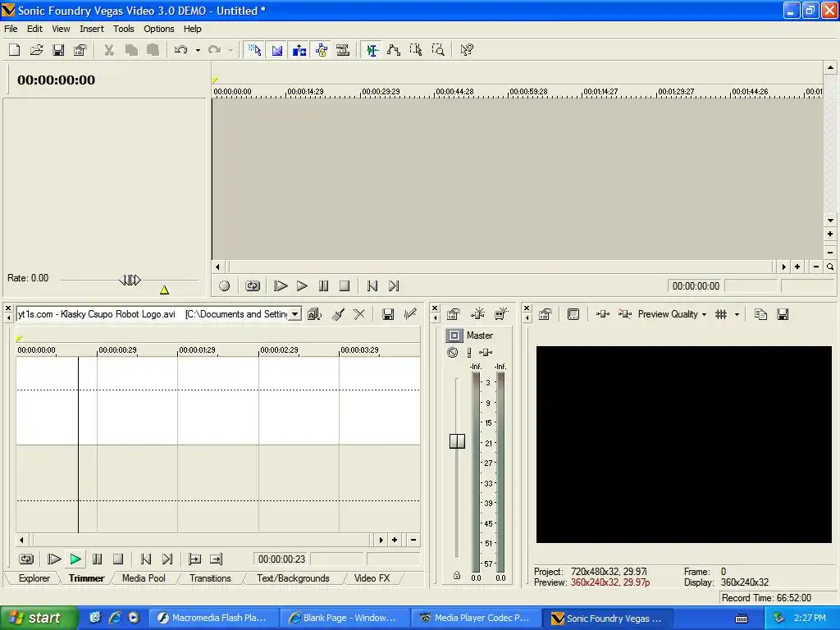Click Play From Start on main transport
840x630 pixels.
pos(281,286)
